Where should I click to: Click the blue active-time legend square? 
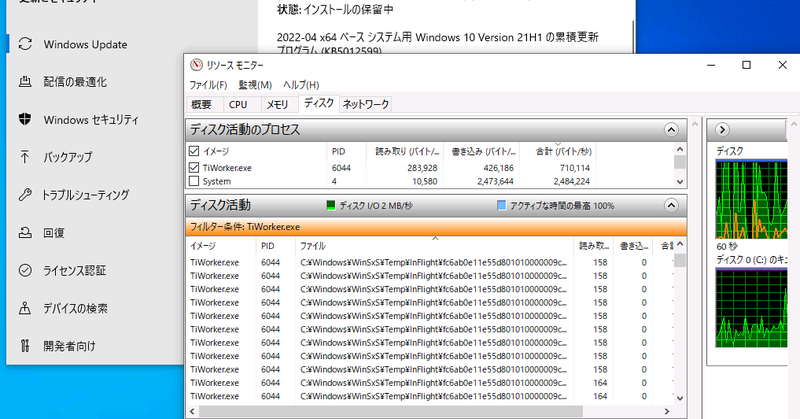[x=502, y=205]
